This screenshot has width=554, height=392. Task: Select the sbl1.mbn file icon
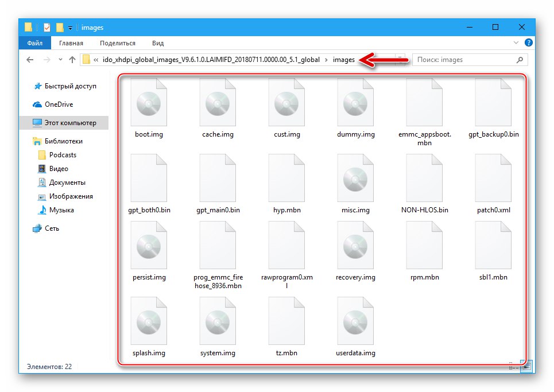493,246
